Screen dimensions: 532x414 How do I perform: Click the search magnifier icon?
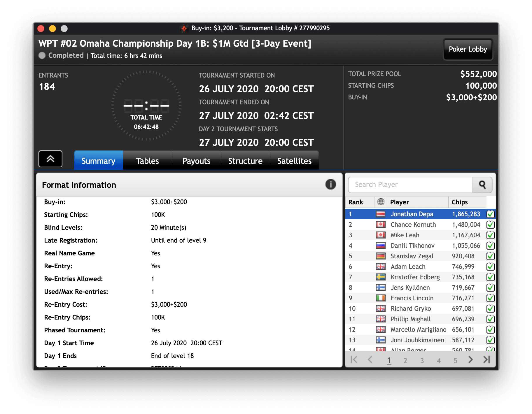482,185
